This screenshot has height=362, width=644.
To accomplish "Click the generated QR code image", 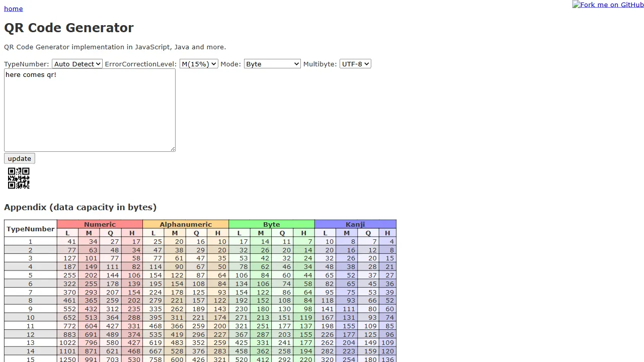I will 19,178.
